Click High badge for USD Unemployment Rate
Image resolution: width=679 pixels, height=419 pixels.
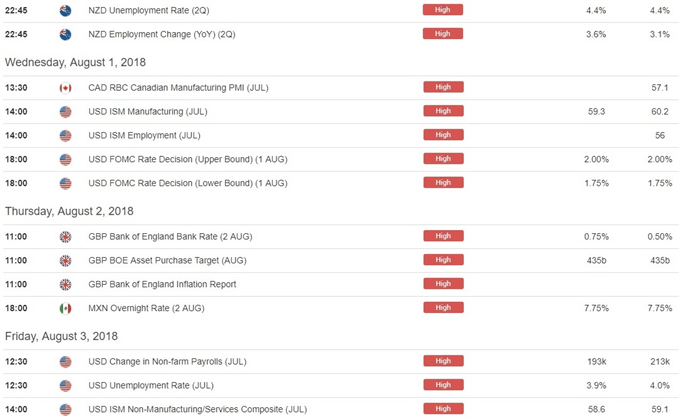[443, 385]
